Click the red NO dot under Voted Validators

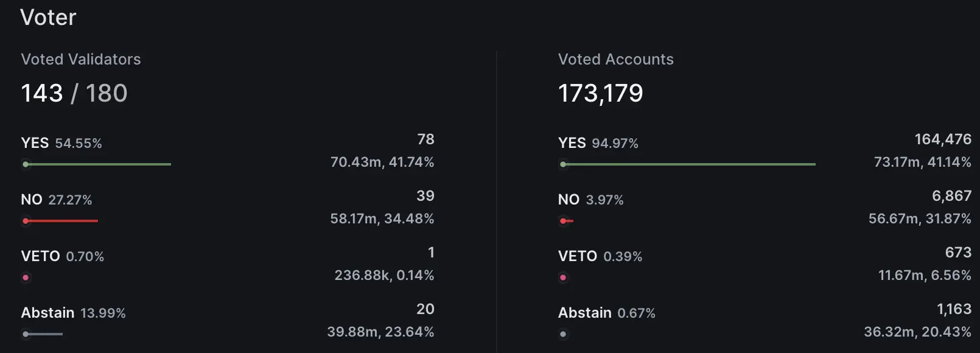tap(26, 221)
